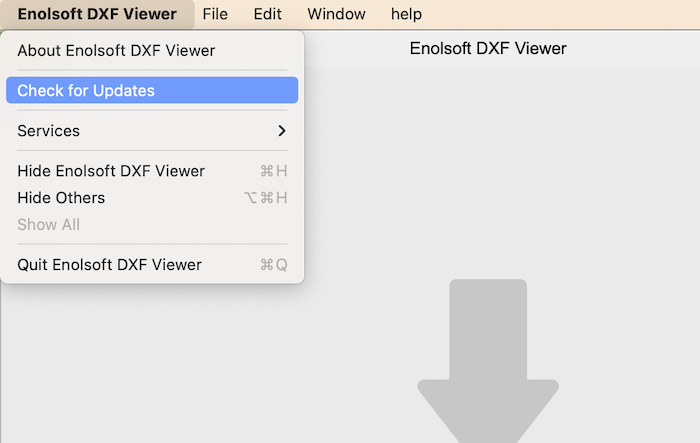Click the ⌥⌘H shortcut beside Hide Others
The image size is (700, 443).
[x=266, y=198]
